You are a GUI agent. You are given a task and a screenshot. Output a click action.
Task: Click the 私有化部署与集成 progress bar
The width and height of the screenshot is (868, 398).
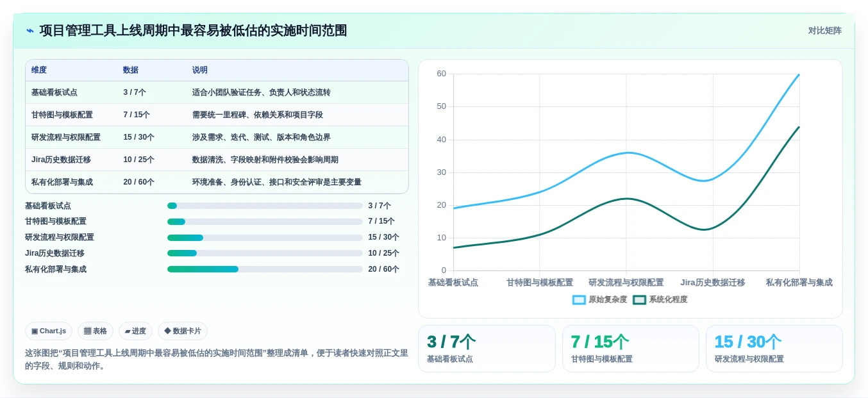pyautogui.click(x=265, y=269)
